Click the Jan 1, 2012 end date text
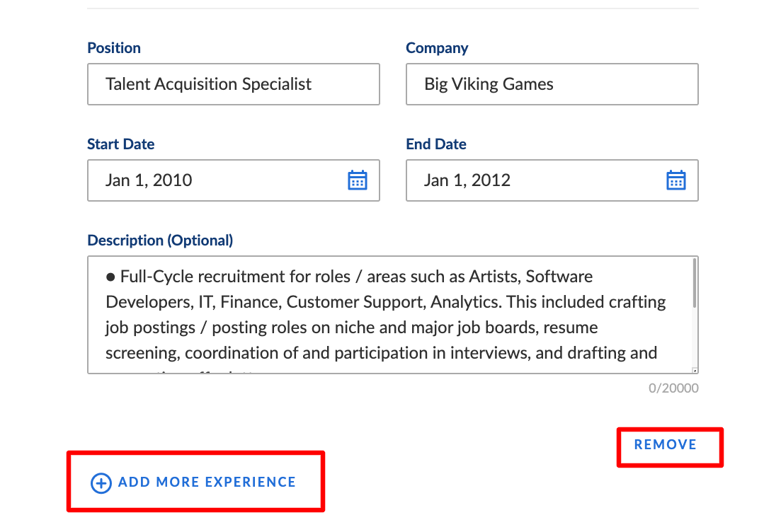 click(x=467, y=180)
